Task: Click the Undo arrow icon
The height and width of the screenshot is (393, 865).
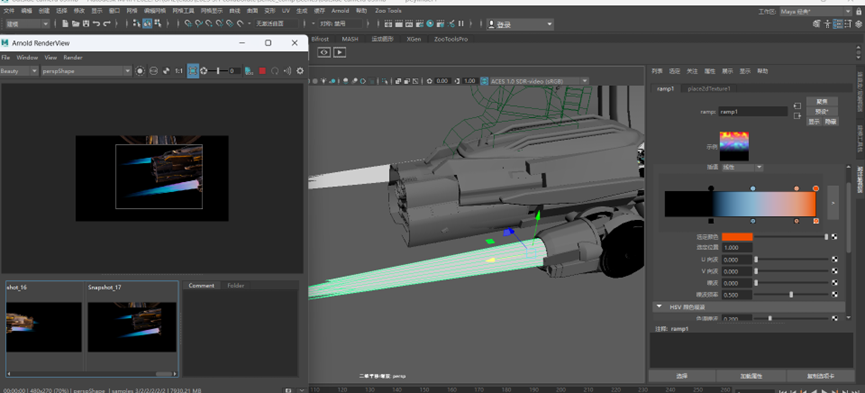Action: 97,24
